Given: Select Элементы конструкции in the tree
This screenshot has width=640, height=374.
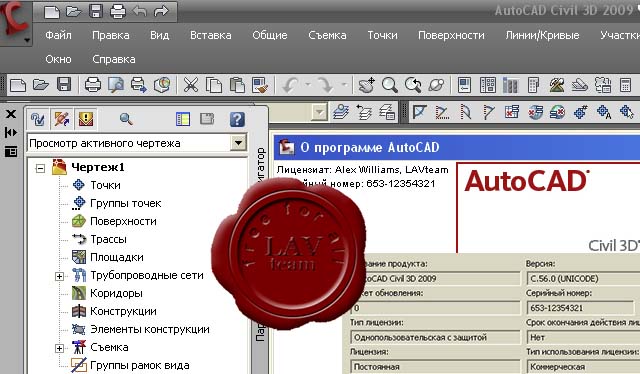Looking at the screenshot, I should (x=150, y=329).
